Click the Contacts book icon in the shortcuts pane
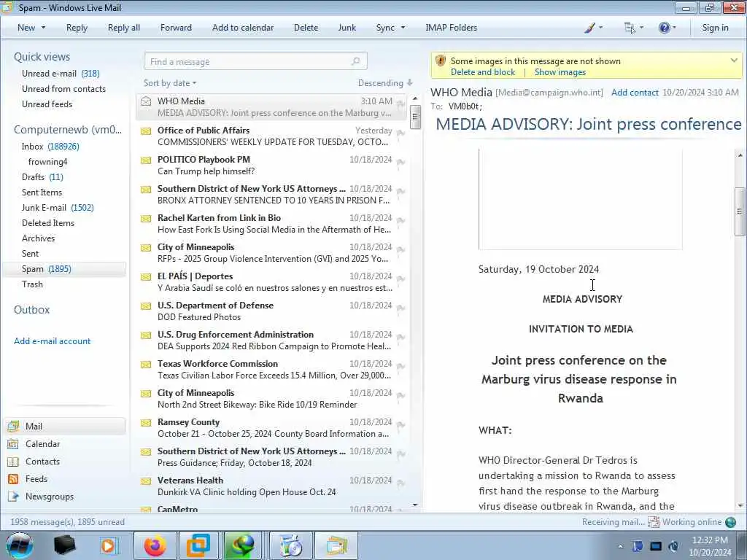The width and height of the screenshot is (747, 560). point(13,462)
